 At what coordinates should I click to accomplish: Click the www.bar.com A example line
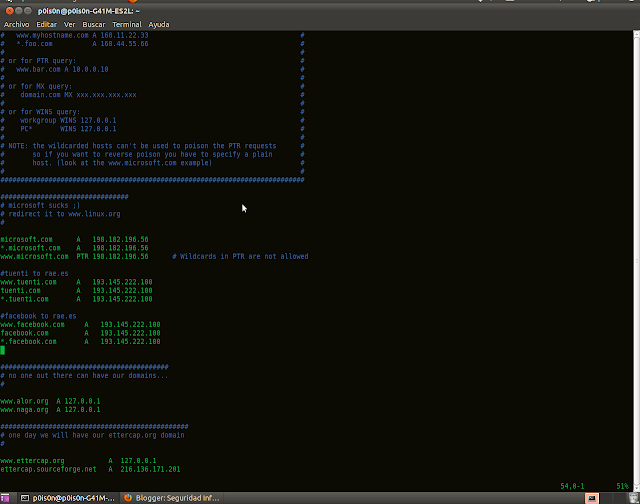point(62,69)
